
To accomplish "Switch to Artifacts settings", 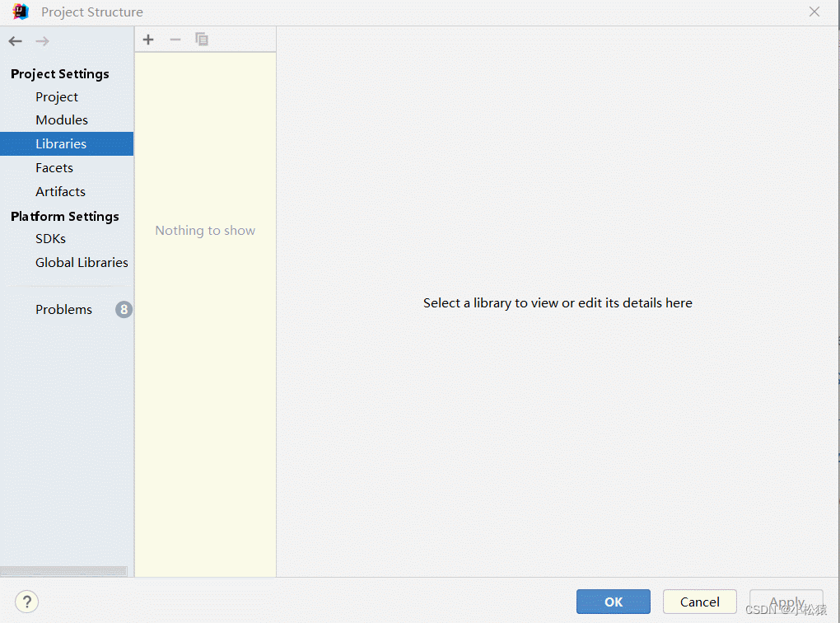I will click(x=61, y=191).
